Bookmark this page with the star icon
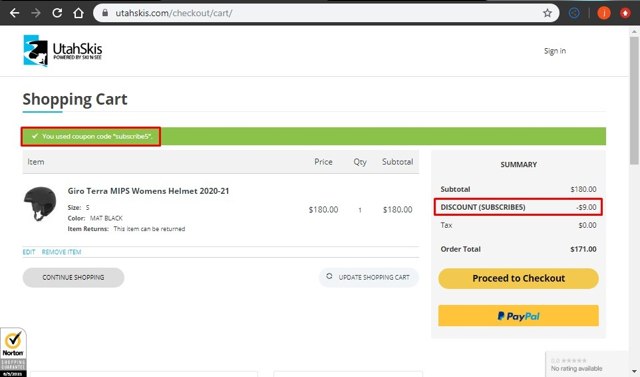This screenshot has width=640, height=377. 547,13
